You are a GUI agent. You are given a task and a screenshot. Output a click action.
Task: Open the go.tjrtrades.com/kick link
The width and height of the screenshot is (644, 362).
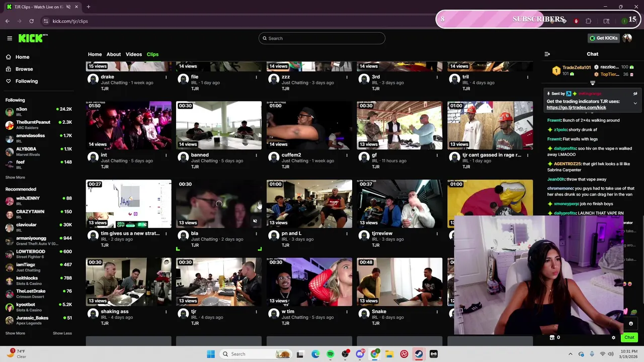576,108
